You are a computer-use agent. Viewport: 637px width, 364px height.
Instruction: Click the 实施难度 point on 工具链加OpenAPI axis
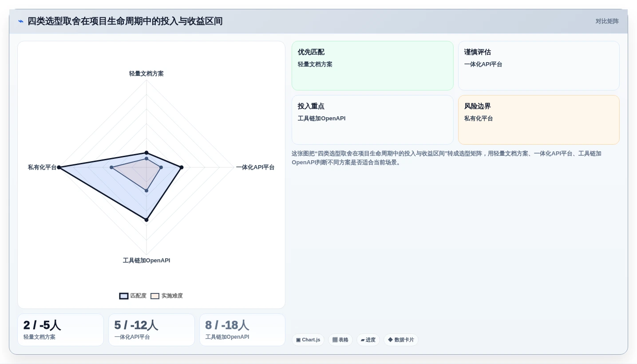pyautogui.click(x=146, y=191)
